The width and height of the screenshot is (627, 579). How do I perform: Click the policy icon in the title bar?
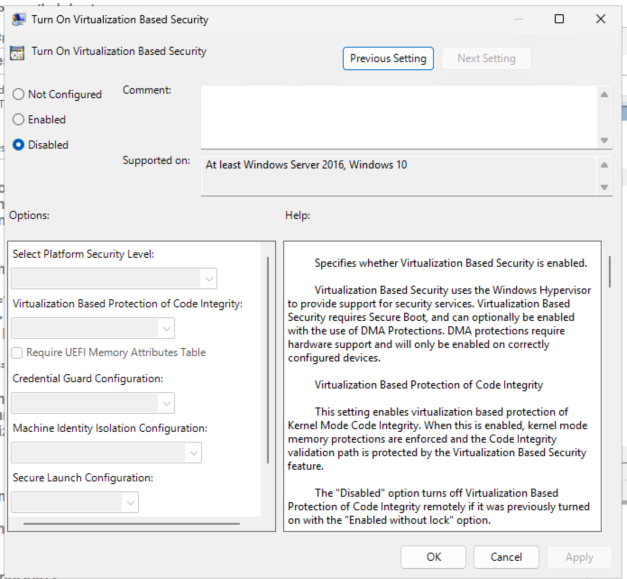coord(18,20)
